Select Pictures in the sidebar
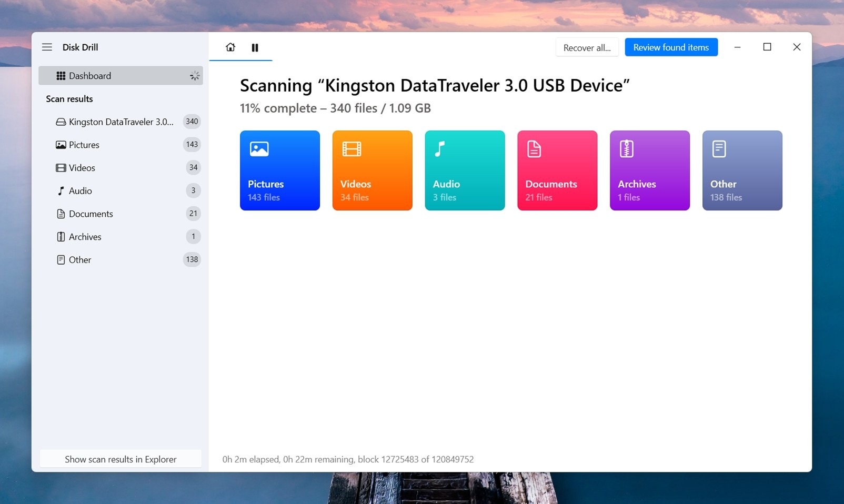The width and height of the screenshot is (844, 504). coord(120,145)
